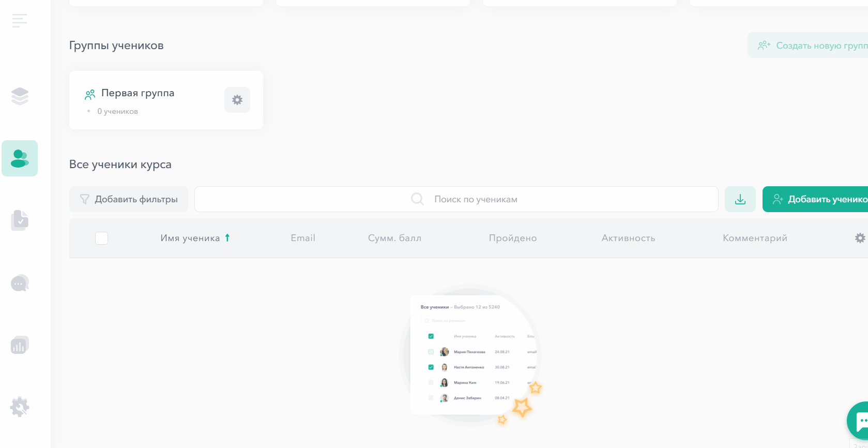The image size is (868, 448).
Task: Click the Сумм. балл column header
Action: point(395,238)
